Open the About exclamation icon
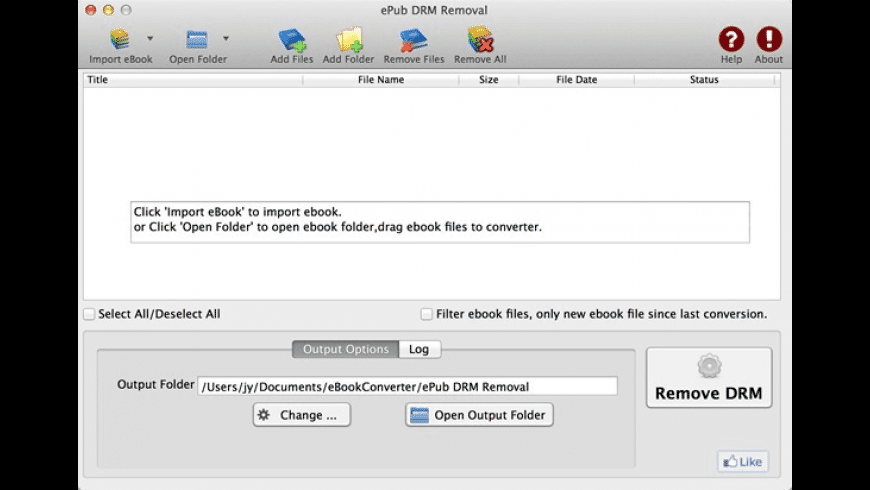870x490 pixels. (x=768, y=40)
